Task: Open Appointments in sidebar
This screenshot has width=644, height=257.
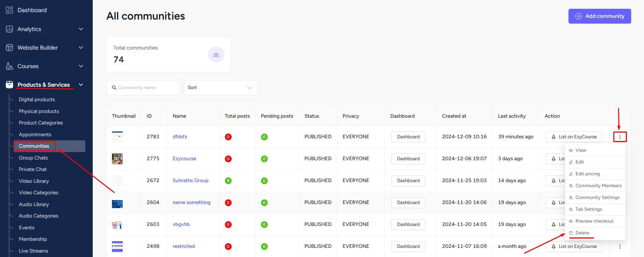Action: point(35,135)
